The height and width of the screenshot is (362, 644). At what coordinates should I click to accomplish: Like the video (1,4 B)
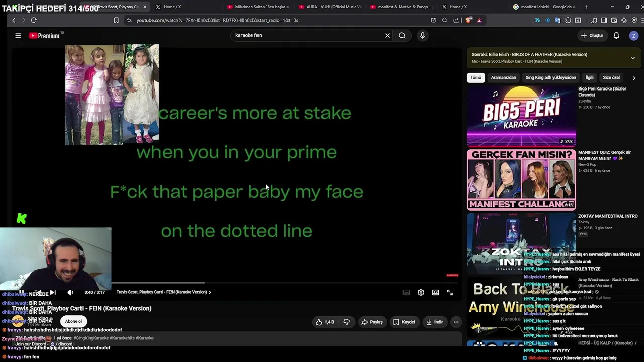tap(325, 322)
